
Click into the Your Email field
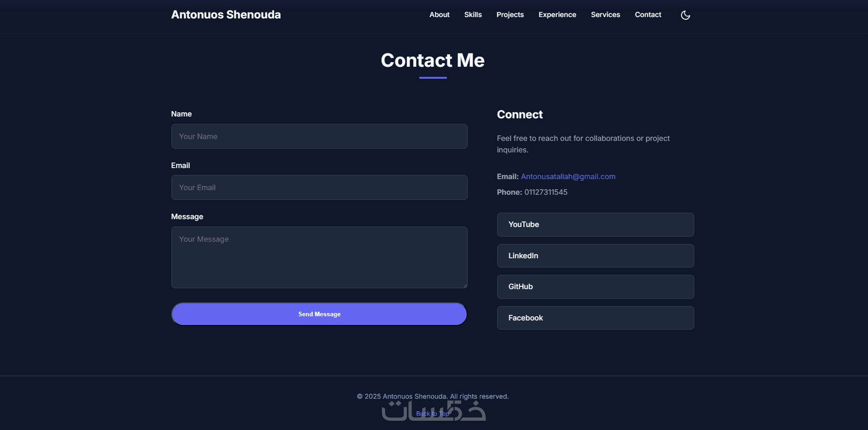click(319, 187)
